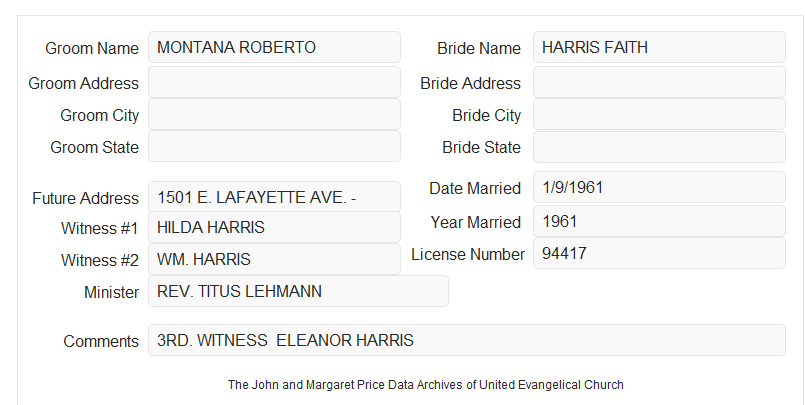
Task: Focus the Year Married field
Action: coord(659,221)
